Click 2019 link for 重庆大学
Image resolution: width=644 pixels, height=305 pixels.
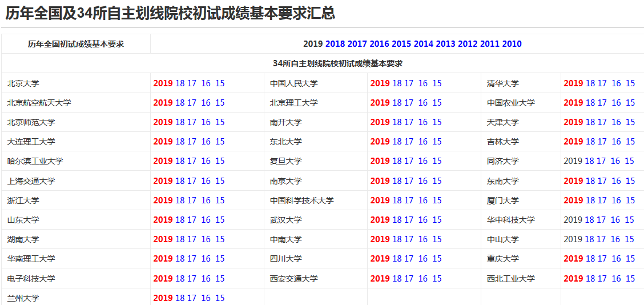[573, 259]
